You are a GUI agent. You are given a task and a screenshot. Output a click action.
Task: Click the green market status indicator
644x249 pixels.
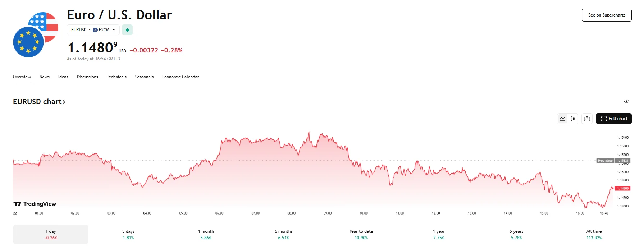click(x=127, y=30)
